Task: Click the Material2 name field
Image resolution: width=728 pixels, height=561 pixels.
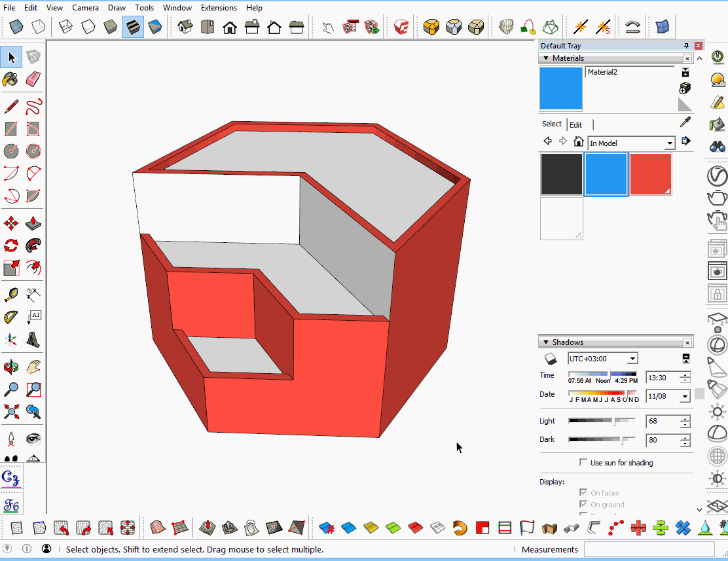Action: [628, 72]
